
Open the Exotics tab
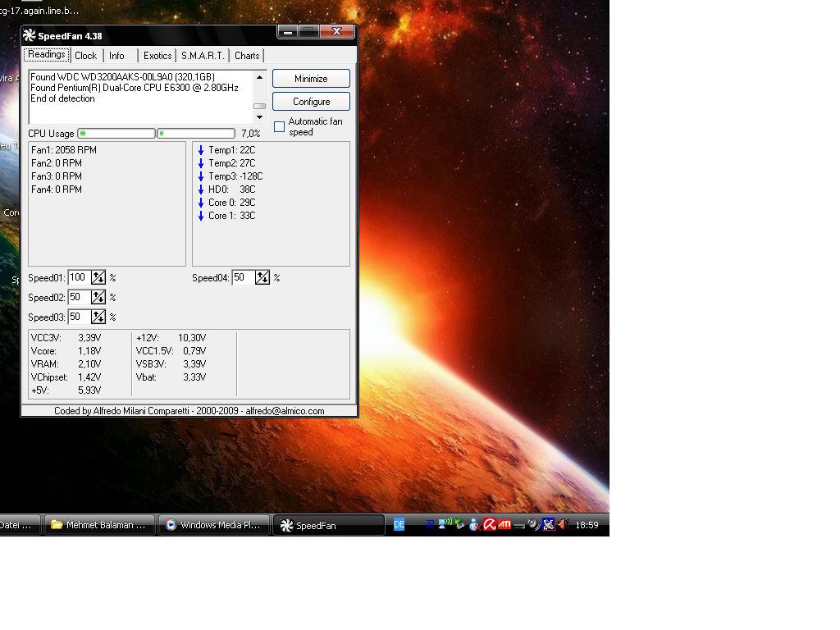(x=157, y=56)
